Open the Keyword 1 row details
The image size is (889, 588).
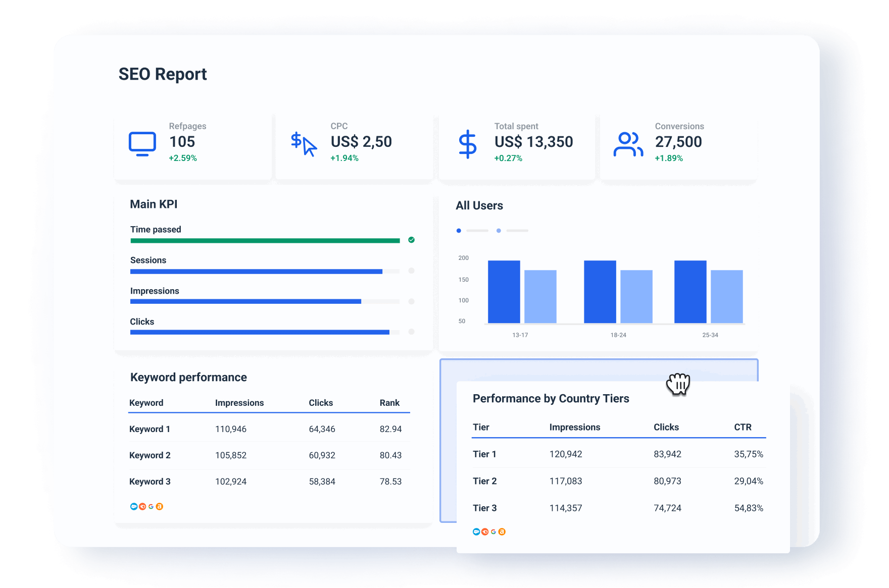150,429
